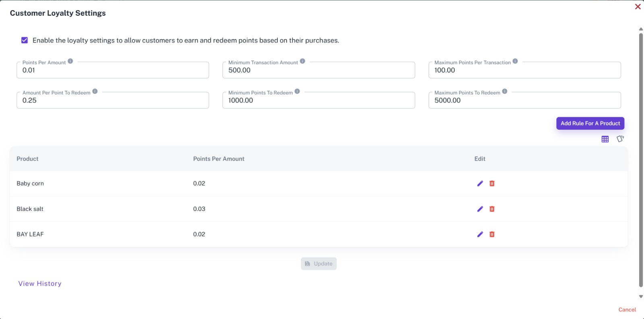
Task: Open the View History link
Action: pos(40,284)
